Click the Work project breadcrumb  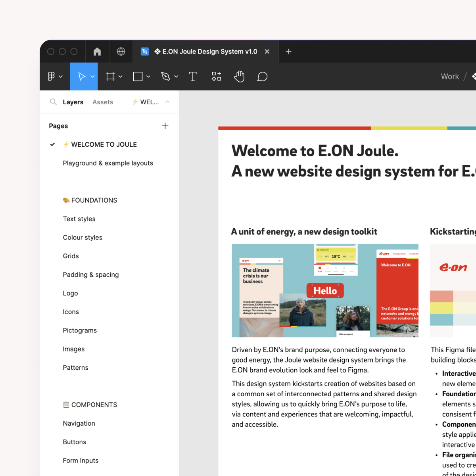tap(450, 77)
